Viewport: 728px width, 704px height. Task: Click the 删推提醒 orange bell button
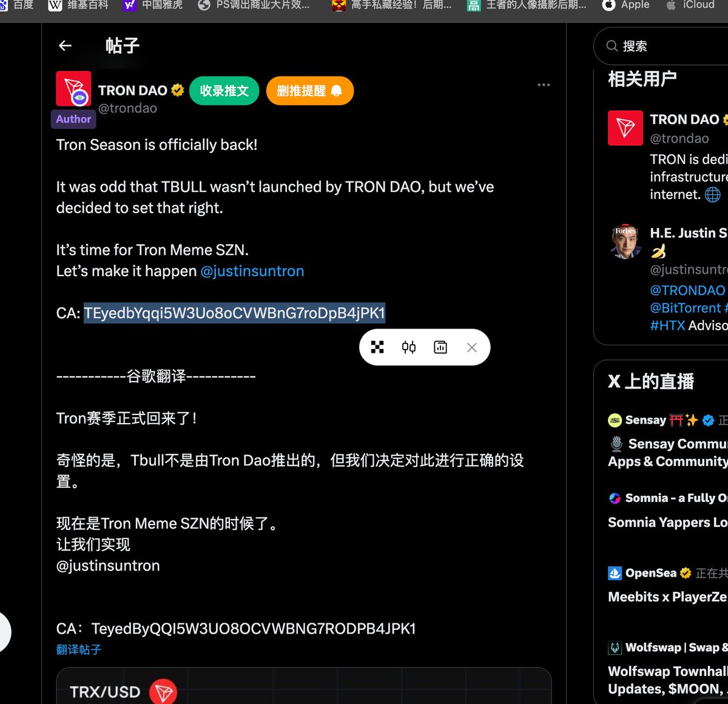310,91
